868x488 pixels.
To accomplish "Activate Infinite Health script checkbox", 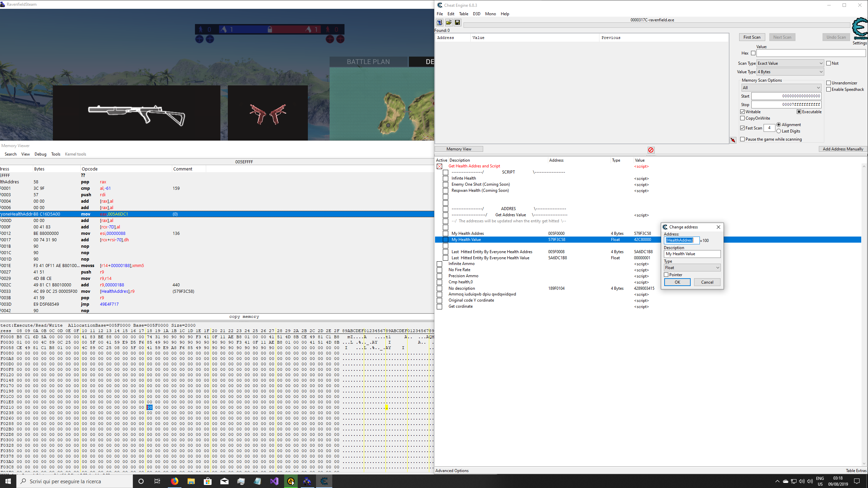I will 446,178.
